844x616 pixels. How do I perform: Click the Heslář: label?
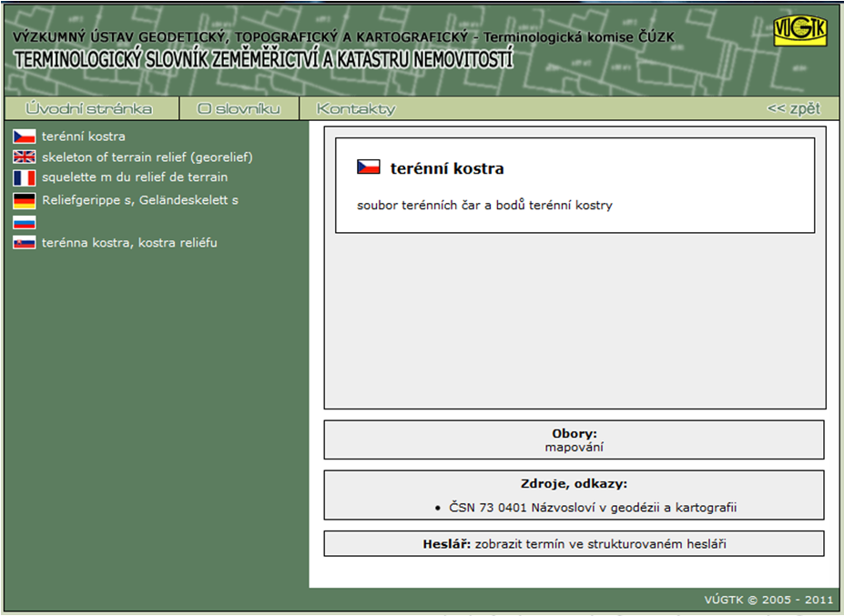(x=447, y=544)
